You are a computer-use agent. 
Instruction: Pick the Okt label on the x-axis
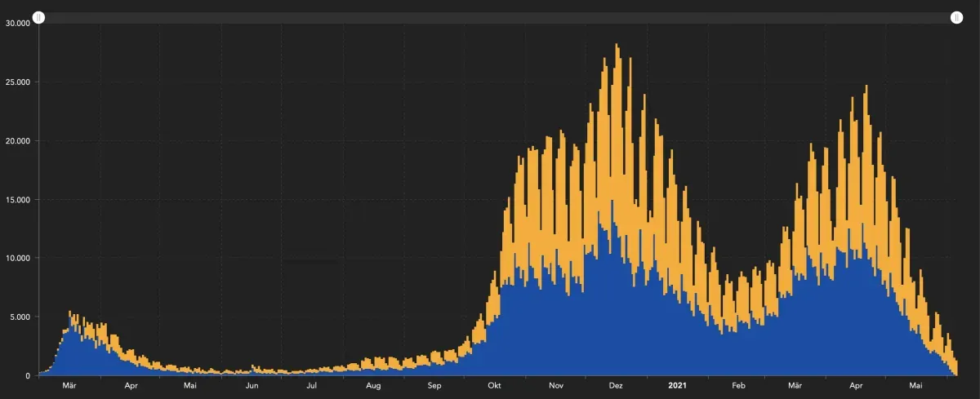(x=494, y=386)
